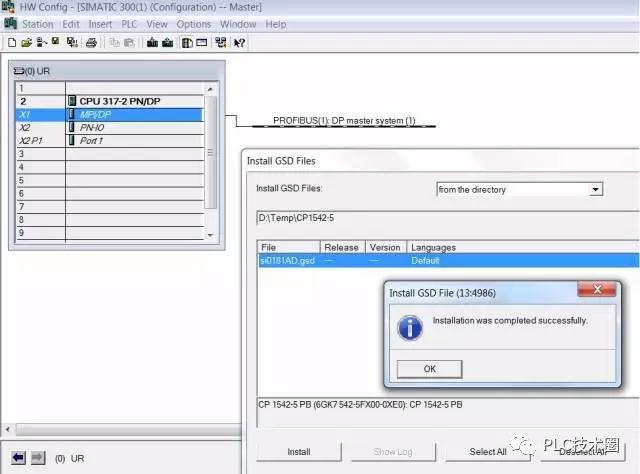Click the Show Log button

coord(393,452)
